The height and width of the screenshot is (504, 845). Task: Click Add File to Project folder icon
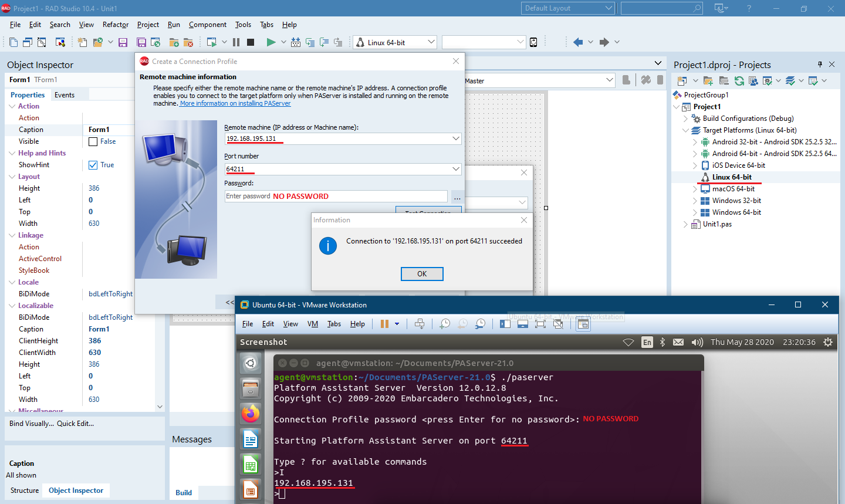tap(174, 42)
